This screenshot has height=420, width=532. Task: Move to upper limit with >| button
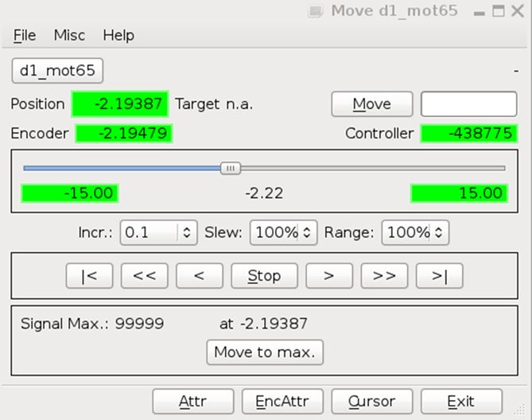pos(440,276)
